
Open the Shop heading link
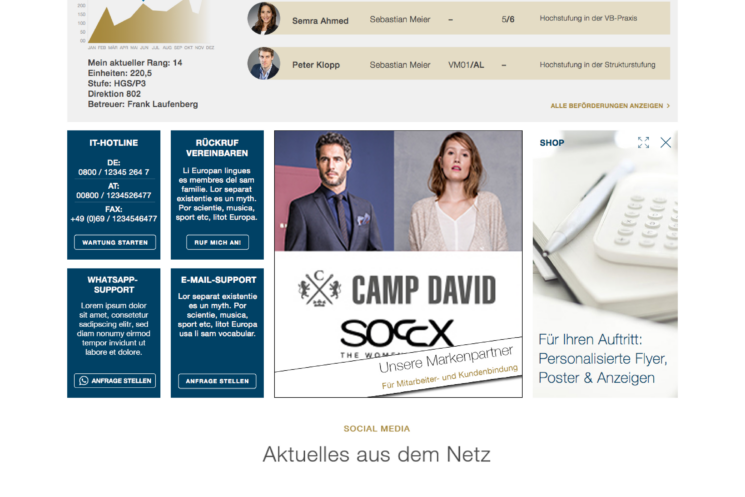click(x=552, y=143)
